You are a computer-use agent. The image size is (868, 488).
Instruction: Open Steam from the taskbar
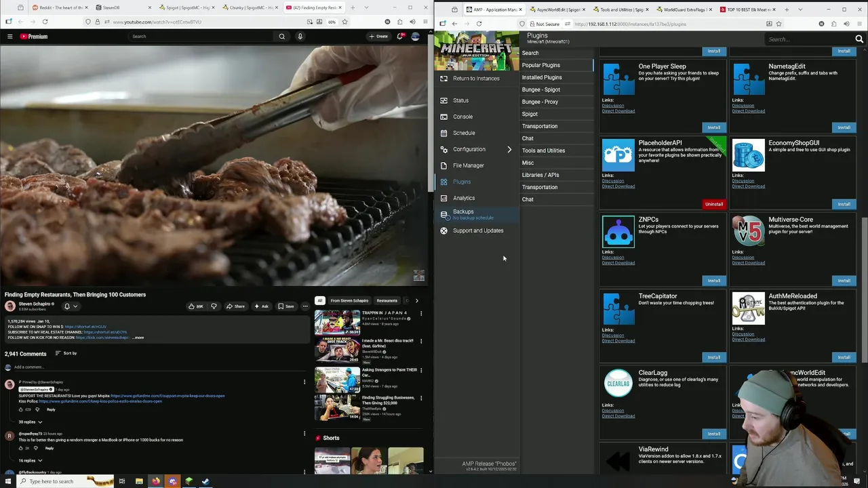coord(205,481)
